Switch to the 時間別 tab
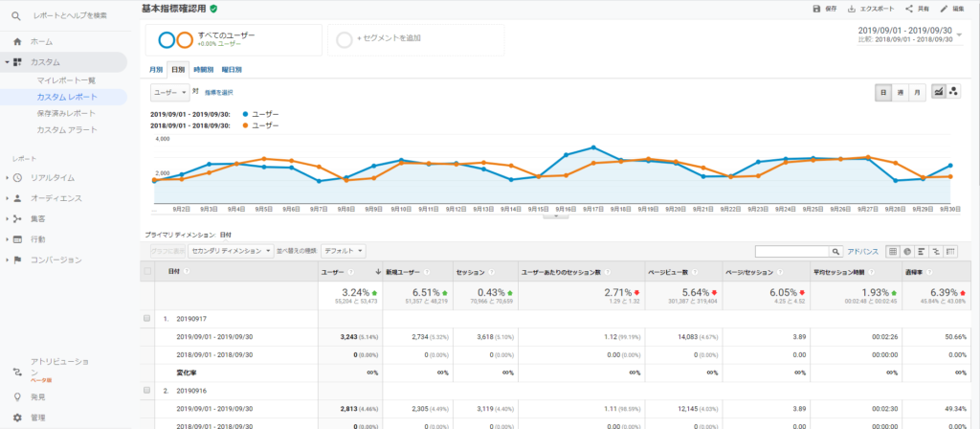 click(x=203, y=70)
